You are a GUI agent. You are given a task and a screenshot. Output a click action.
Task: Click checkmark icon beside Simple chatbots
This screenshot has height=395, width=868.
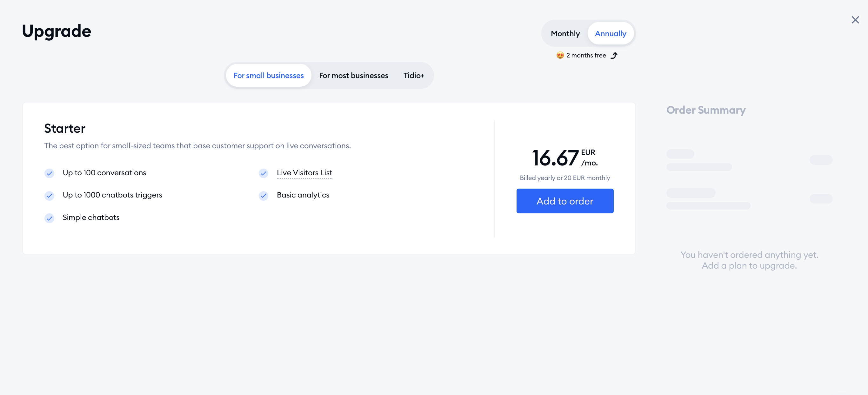49,218
